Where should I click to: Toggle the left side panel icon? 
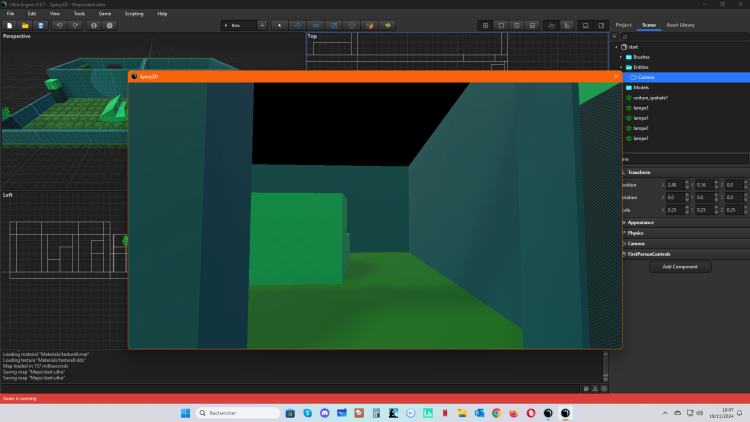tap(585, 25)
